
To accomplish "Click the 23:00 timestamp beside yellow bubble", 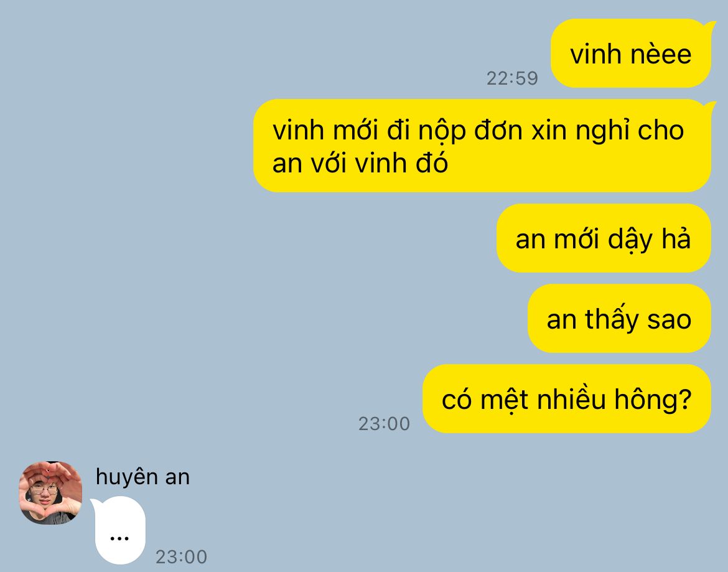I will 384,423.
